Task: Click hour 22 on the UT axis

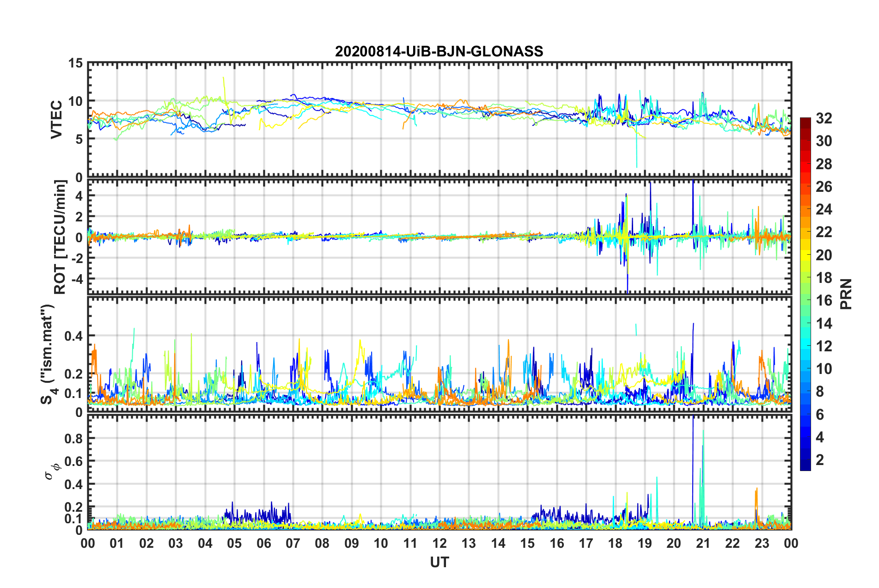Action: tap(732, 543)
